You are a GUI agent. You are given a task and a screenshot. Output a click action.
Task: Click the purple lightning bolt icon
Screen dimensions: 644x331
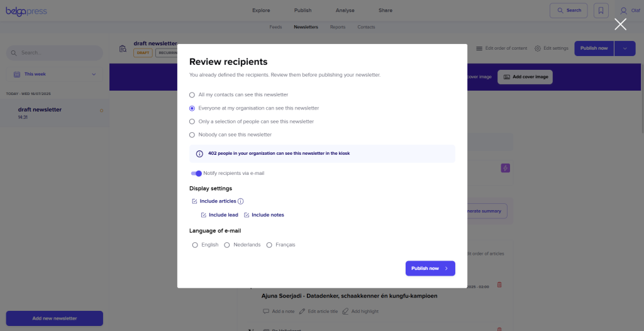click(505, 168)
